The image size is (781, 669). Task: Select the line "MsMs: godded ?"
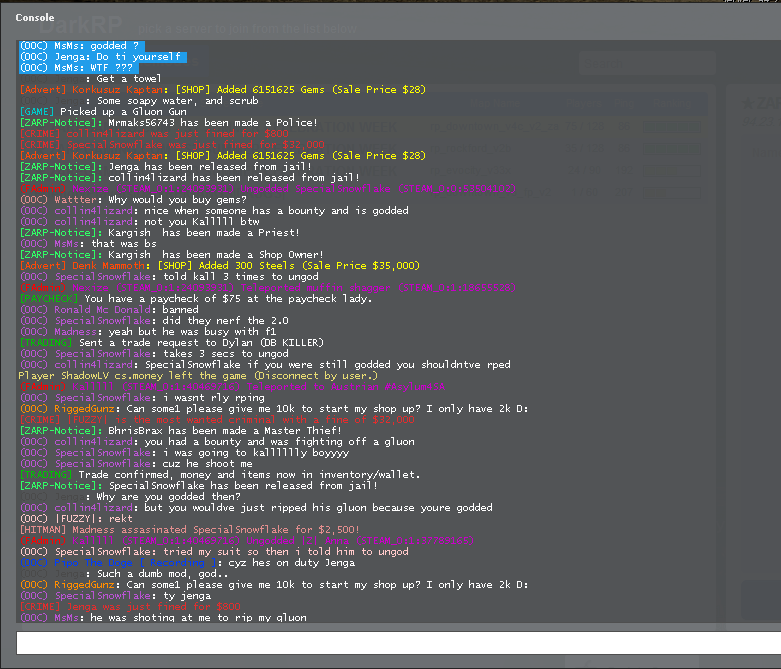[x=82, y=46]
